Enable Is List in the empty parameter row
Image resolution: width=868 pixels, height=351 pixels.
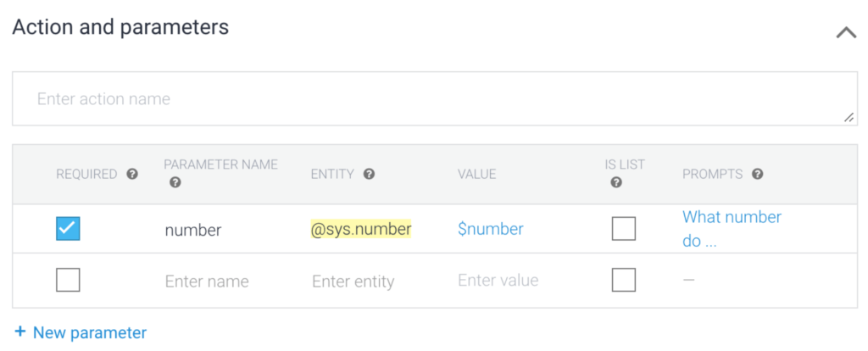[x=624, y=280]
